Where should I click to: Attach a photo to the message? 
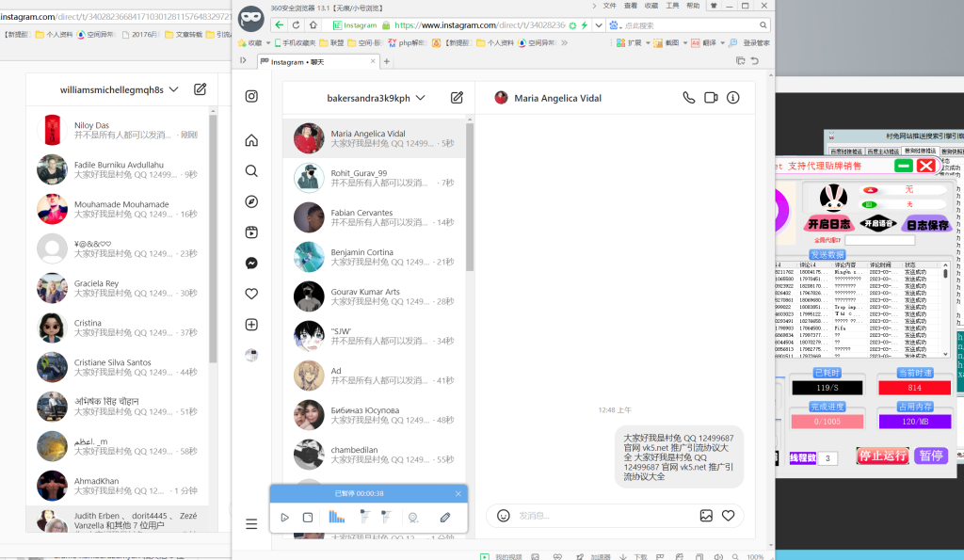click(706, 516)
